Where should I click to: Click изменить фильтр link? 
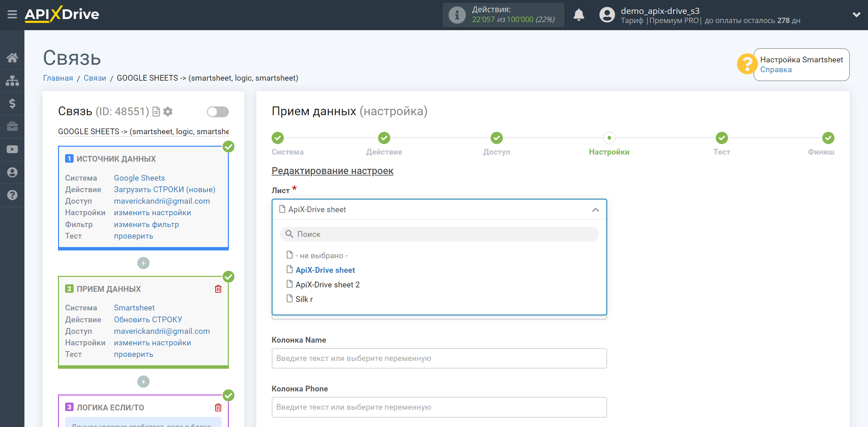pos(146,224)
